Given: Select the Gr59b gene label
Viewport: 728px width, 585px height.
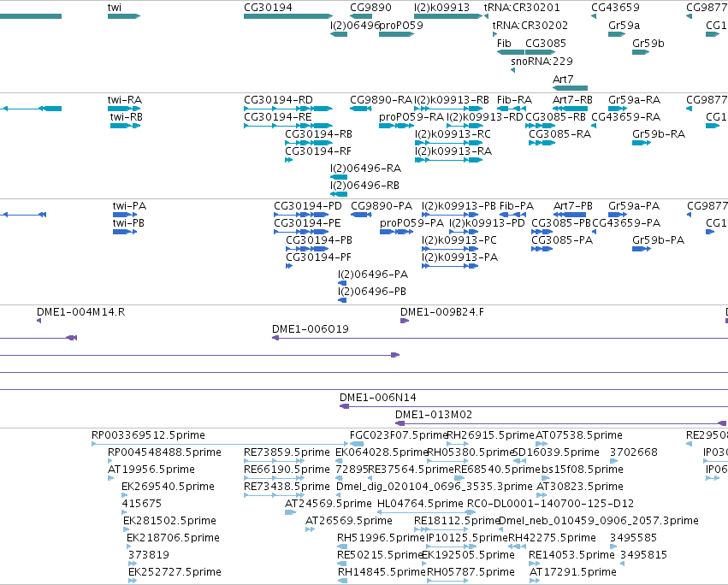Looking at the screenshot, I should [x=648, y=43].
